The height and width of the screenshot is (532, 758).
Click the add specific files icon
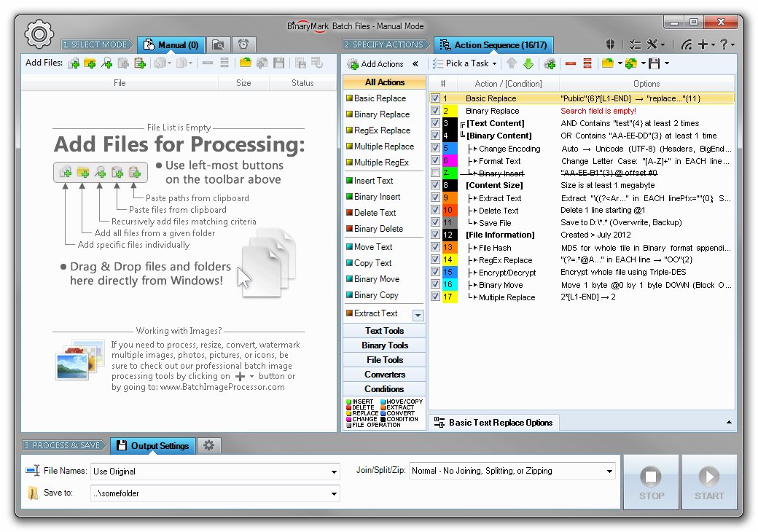click(x=74, y=63)
